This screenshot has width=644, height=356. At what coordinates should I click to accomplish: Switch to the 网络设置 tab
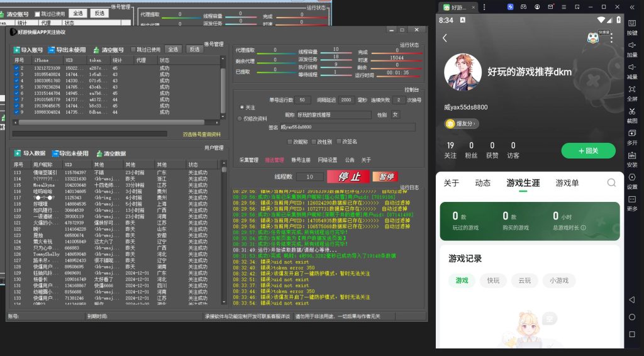tap(327, 160)
